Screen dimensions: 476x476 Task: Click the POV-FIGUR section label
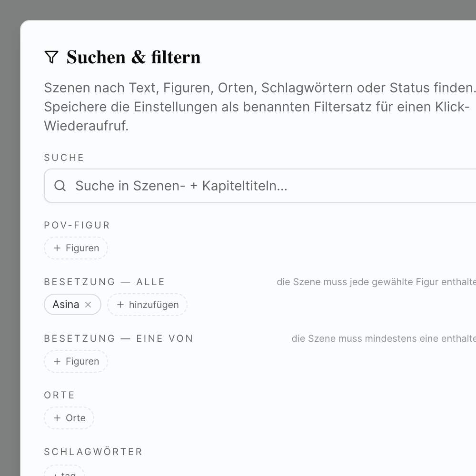(77, 225)
